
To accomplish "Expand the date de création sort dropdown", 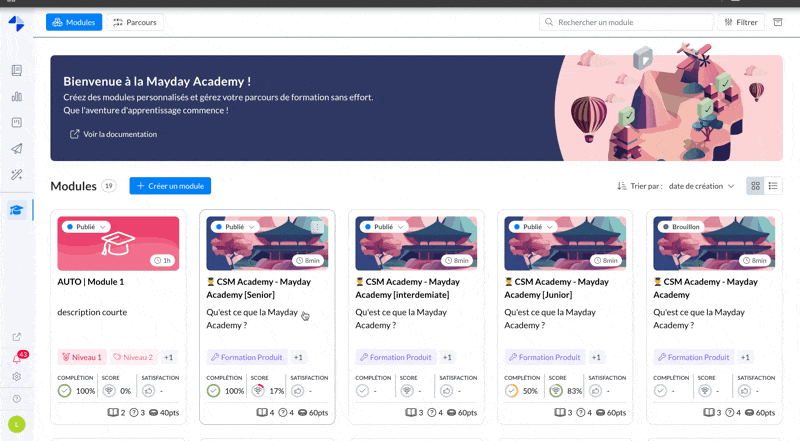I will [701, 186].
